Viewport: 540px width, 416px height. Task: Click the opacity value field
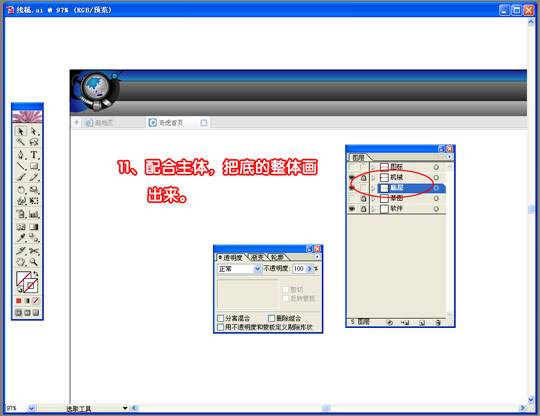click(299, 269)
